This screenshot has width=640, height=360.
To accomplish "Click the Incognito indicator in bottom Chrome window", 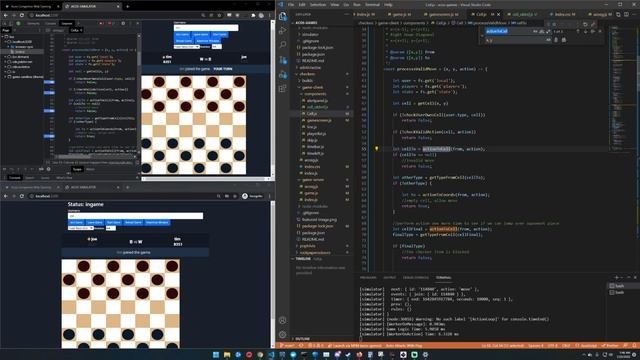I will [253, 196].
